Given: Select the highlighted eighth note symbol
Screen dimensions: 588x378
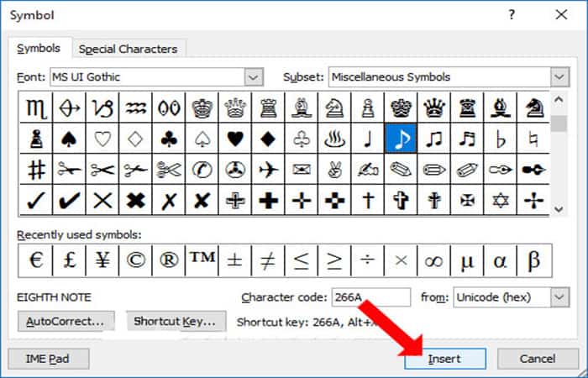Looking at the screenshot, I should (x=401, y=139).
